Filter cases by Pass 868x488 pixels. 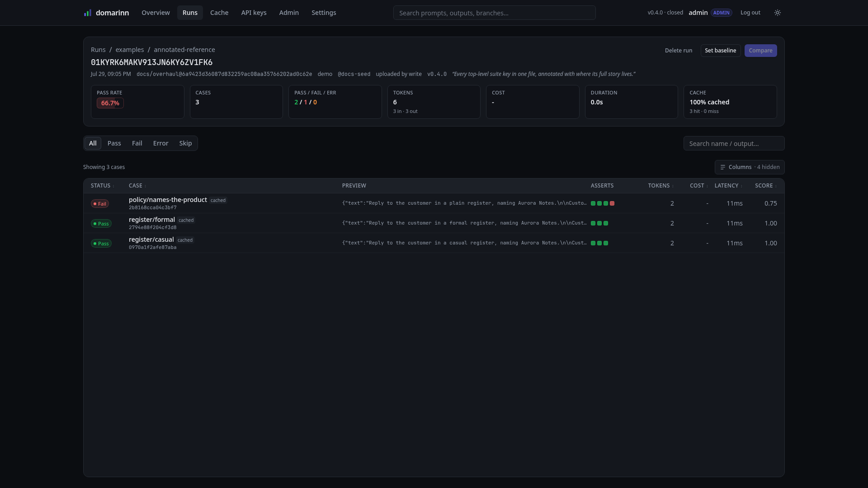114,143
